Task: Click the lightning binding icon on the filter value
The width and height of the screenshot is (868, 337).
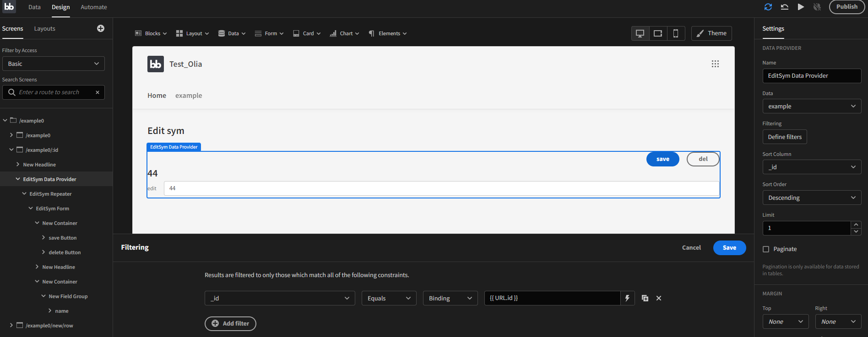Action: pyautogui.click(x=627, y=298)
